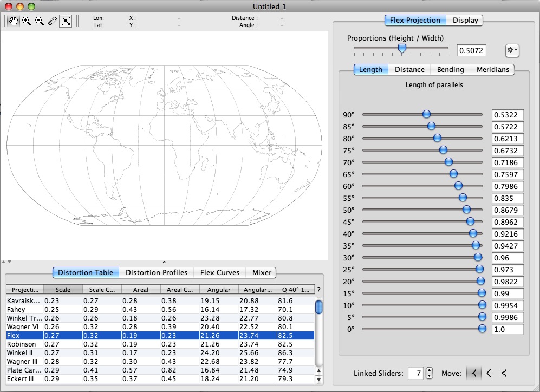Image resolution: width=540 pixels, height=392 pixels.
Task: Increase or decrease Linked Sliders stepper
Action: 429,373
